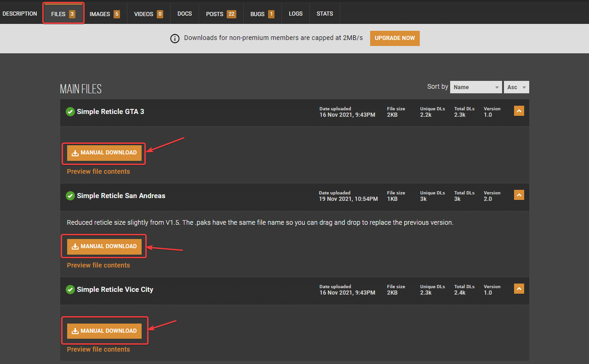Click the San Andreas file size 1KB
This screenshot has width=589, height=364.
pos(393,199)
